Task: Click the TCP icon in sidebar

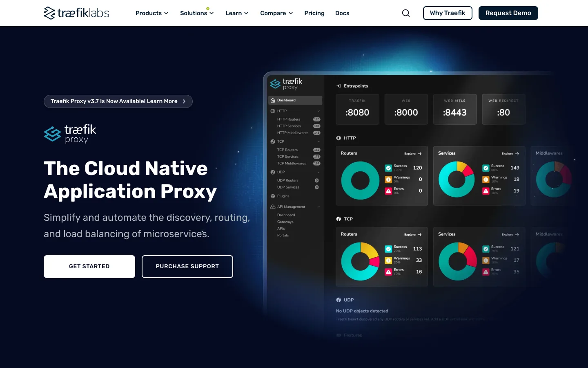Action: [x=273, y=141]
